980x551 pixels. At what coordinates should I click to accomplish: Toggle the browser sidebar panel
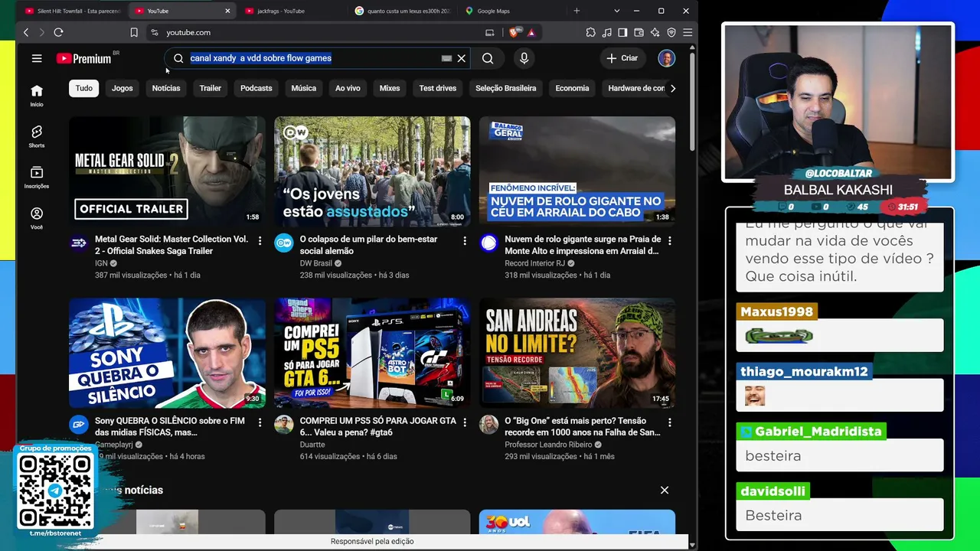point(622,32)
